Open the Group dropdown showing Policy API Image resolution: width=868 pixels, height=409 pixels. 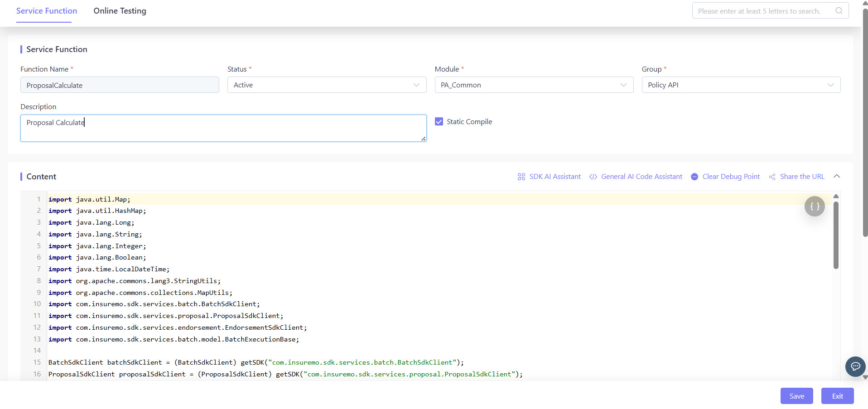pyautogui.click(x=741, y=85)
